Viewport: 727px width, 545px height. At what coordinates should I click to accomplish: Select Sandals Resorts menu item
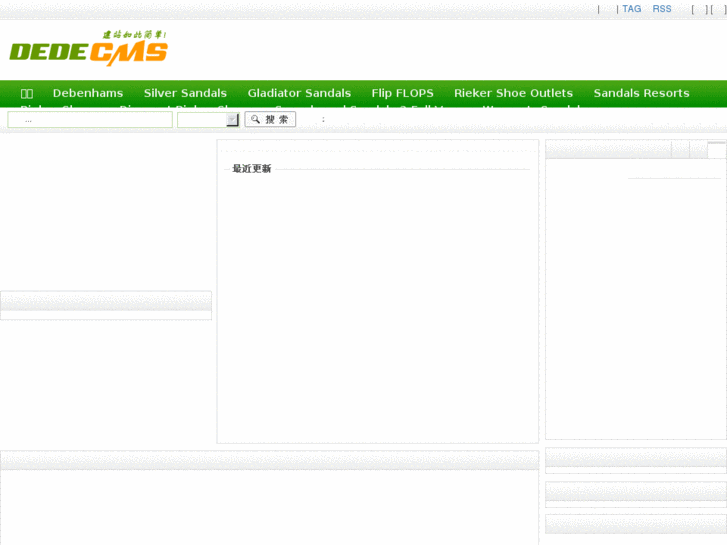point(641,93)
